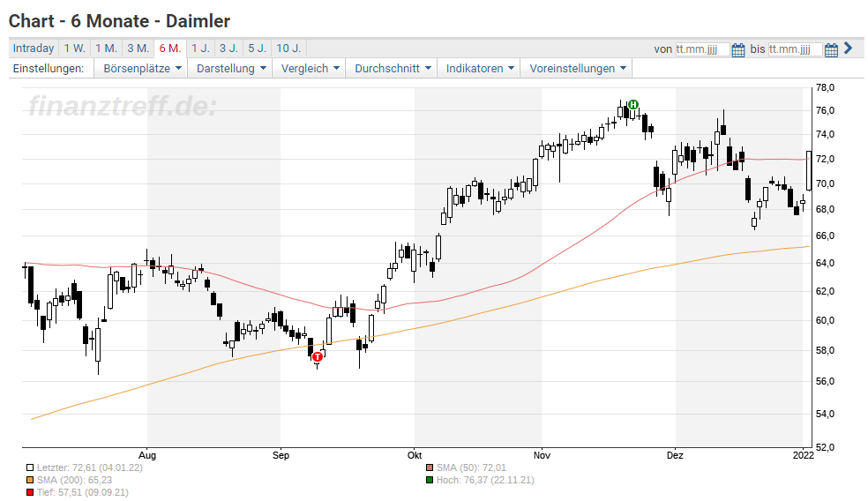Select the 1 W. time range tab
868x501 pixels.
point(75,49)
